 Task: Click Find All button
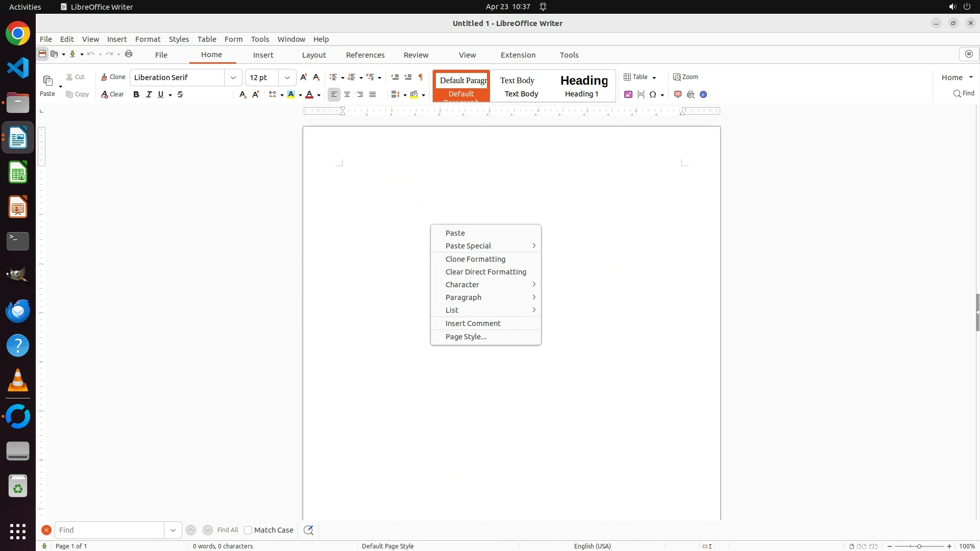coord(228,530)
